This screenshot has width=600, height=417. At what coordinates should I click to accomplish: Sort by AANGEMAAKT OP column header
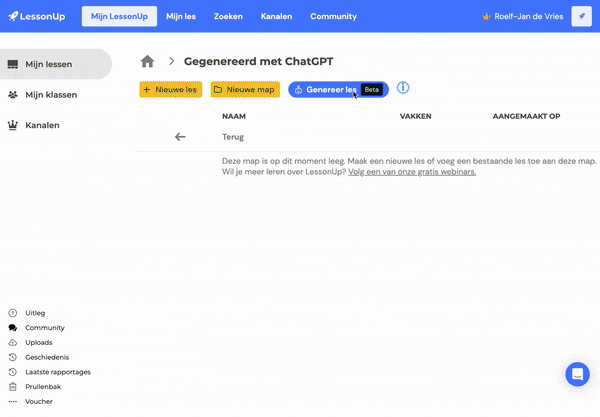pos(526,116)
